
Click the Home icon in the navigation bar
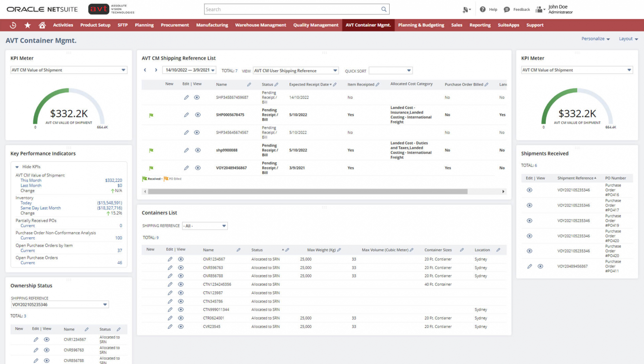(42, 25)
